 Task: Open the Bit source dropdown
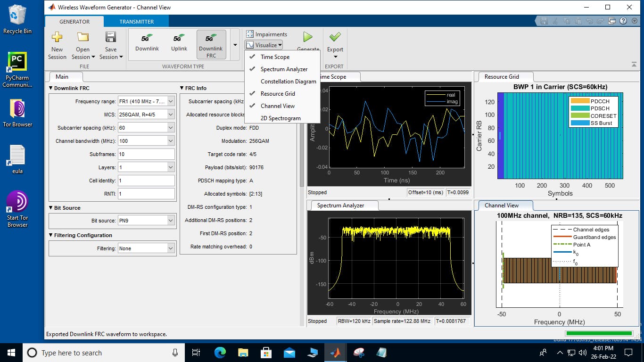(x=171, y=220)
